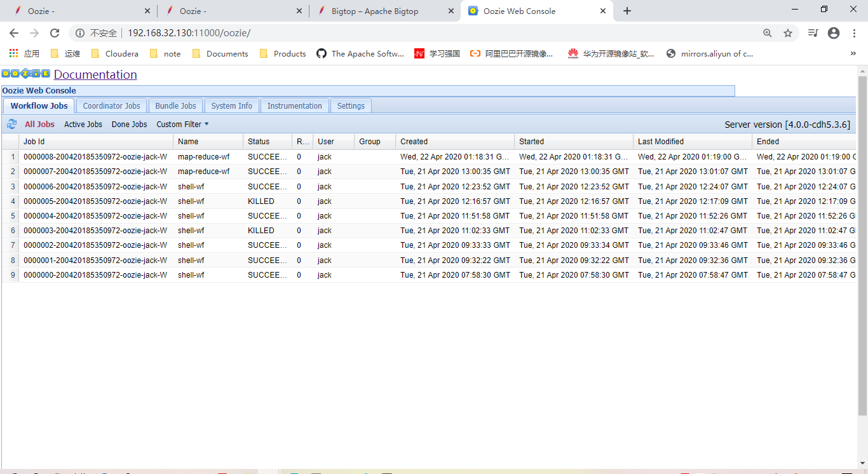Open the Instrumentation tab
Viewport: 868px width, 474px height.
(295, 106)
